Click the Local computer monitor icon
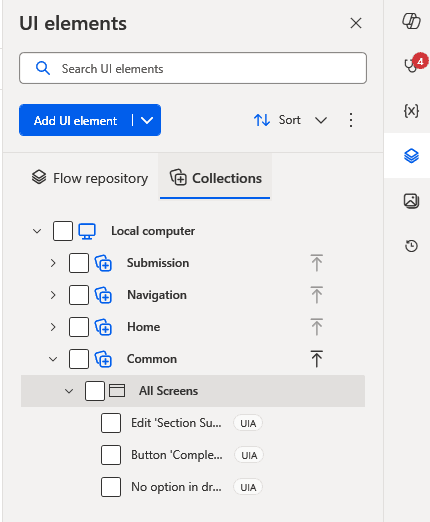The height and width of the screenshot is (522, 430). (x=87, y=231)
